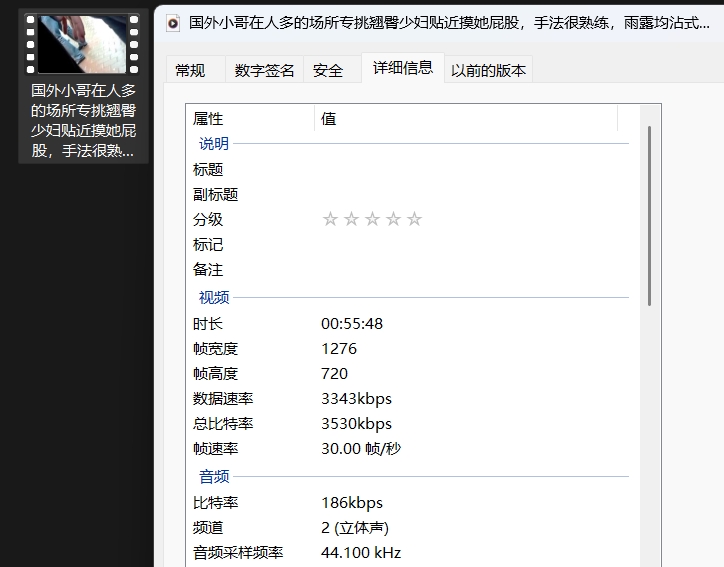Click the 帧高度 property label
This screenshot has width=724, height=567.
coord(215,374)
